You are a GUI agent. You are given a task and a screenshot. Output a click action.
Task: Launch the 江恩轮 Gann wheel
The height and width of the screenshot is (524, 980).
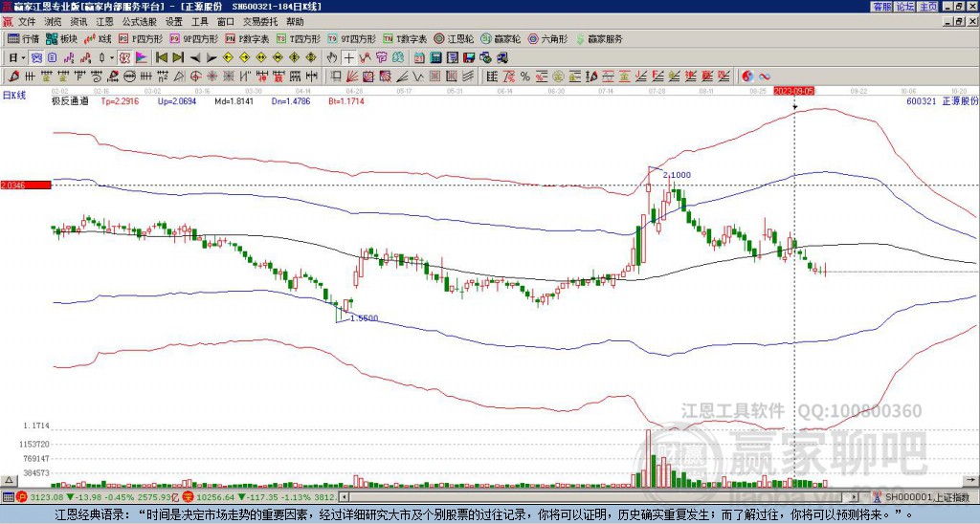(454, 38)
